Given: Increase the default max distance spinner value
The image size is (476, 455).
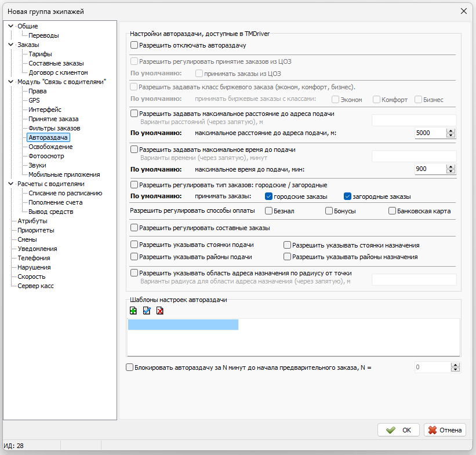Looking at the screenshot, I should tap(451, 131).
